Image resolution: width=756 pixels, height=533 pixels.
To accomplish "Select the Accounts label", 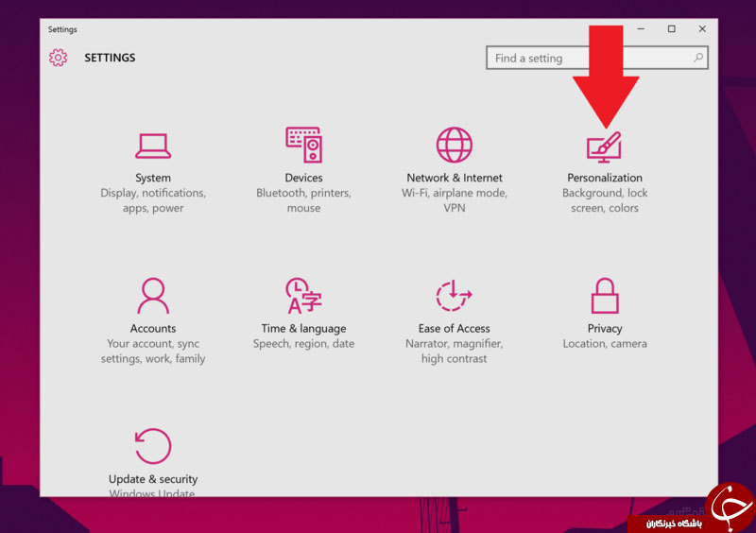I will tap(153, 328).
